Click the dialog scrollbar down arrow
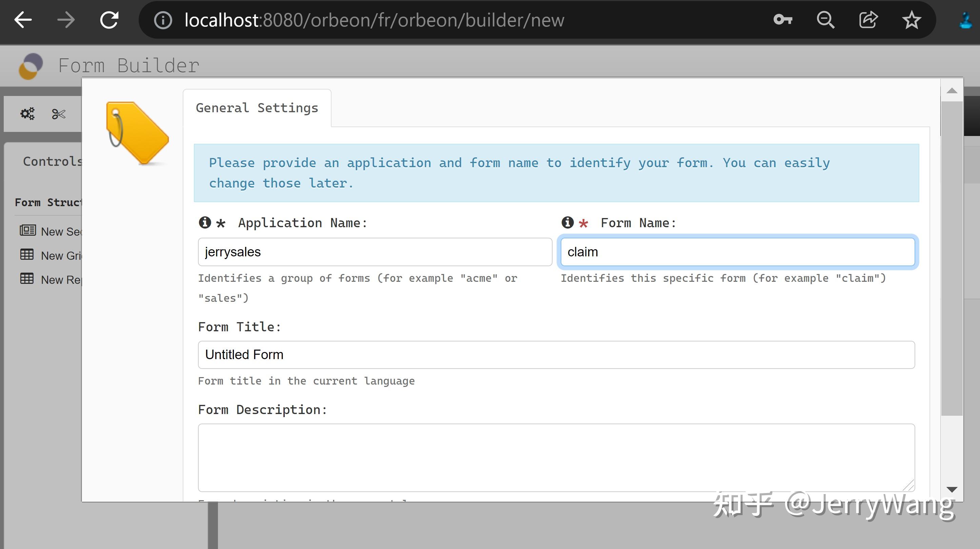This screenshot has width=980, height=549. click(x=952, y=490)
